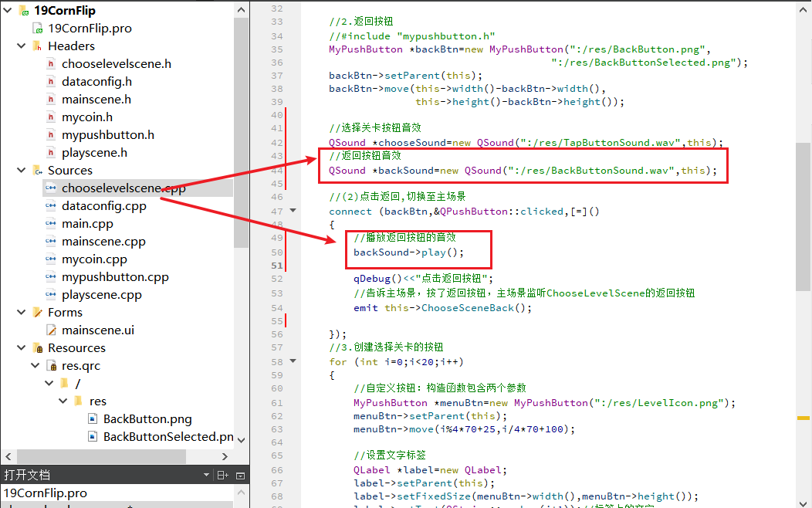
Task: Open playscene.h header
Action: 94,152
